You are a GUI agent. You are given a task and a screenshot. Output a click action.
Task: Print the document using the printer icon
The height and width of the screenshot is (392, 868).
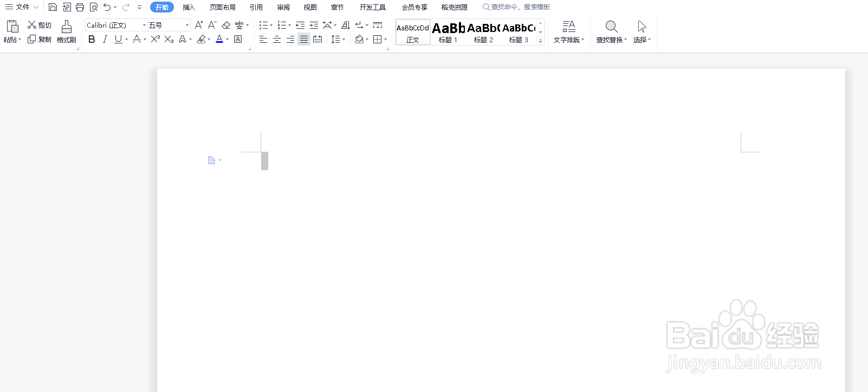point(80,7)
